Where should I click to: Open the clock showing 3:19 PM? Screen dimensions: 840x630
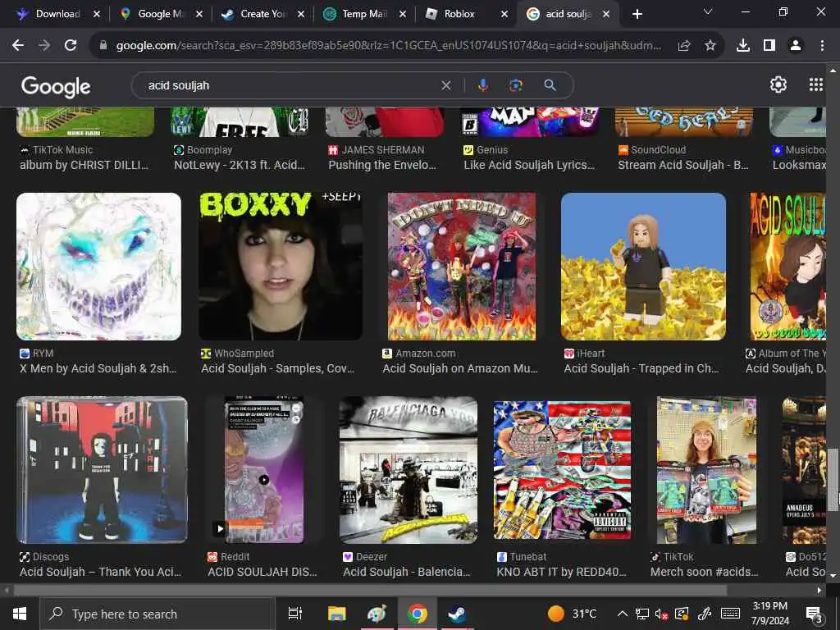point(769,614)
